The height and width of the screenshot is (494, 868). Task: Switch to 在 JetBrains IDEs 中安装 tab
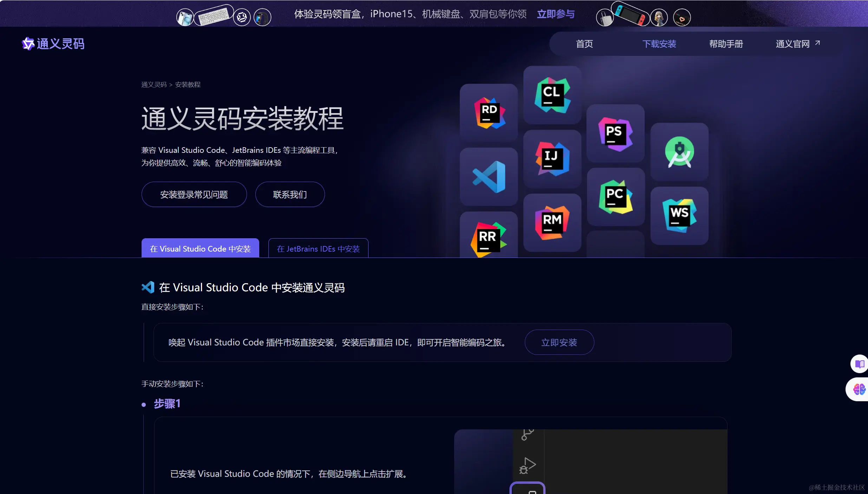tap(318, 248)
